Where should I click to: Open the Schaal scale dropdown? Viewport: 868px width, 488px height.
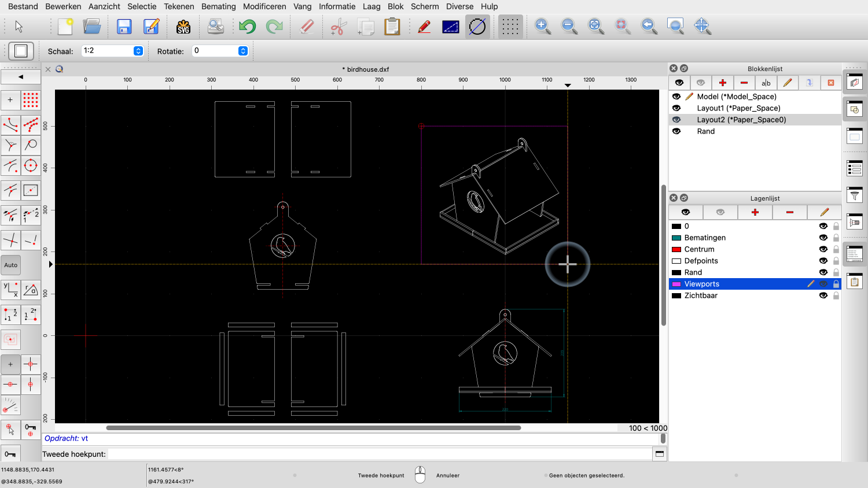138,51
